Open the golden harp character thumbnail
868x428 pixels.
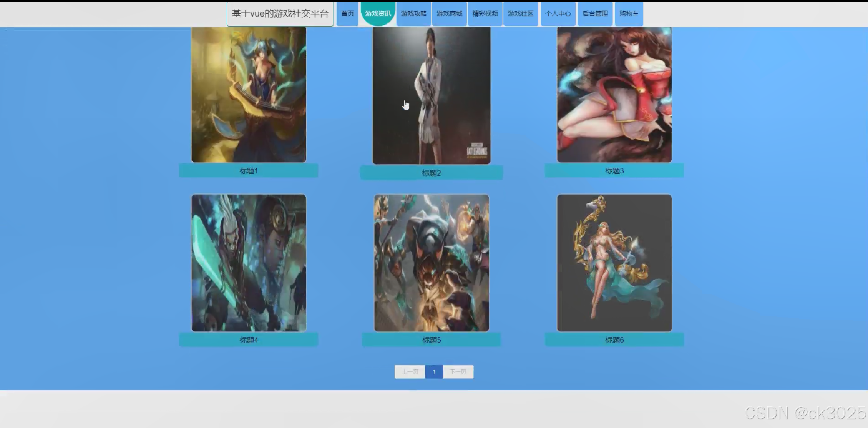tap(249, 94)
